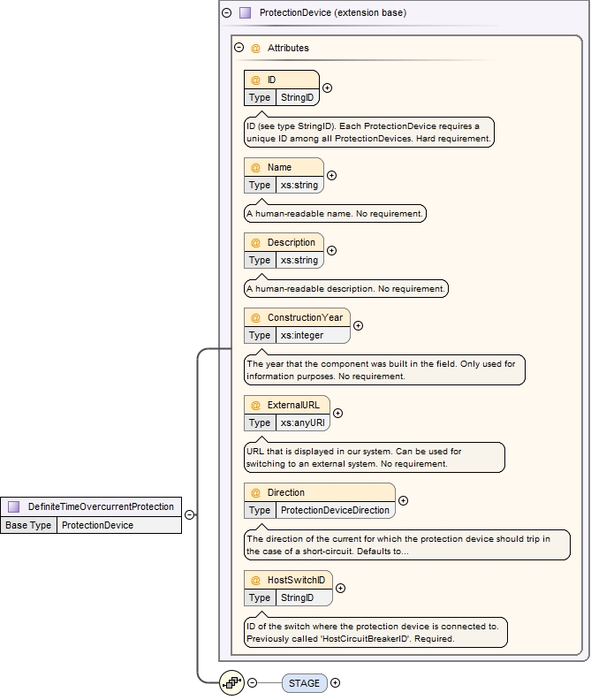Select the STAGE element

[x=304, y=682]
